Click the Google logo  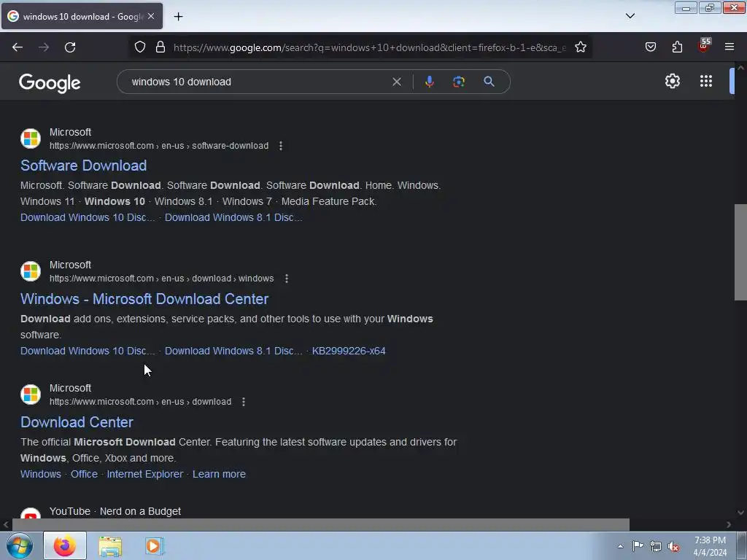point(50,83)
